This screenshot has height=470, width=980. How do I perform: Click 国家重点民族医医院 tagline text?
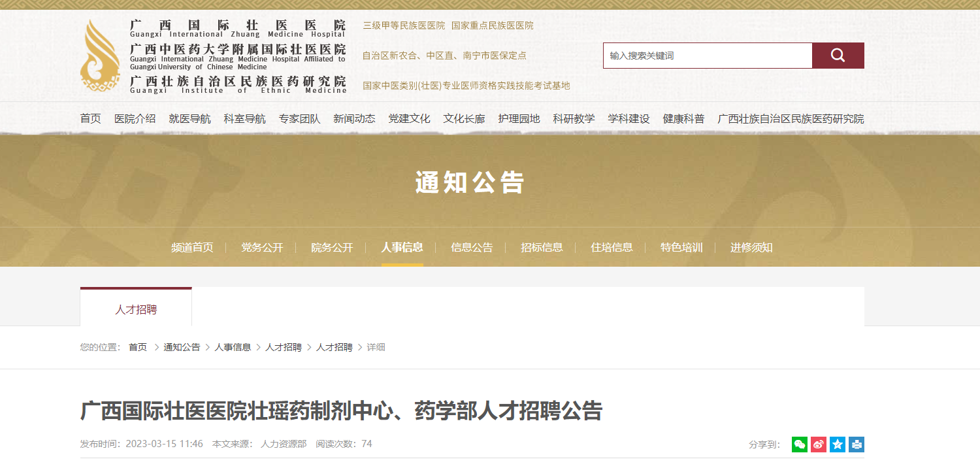tap(493, 25)
